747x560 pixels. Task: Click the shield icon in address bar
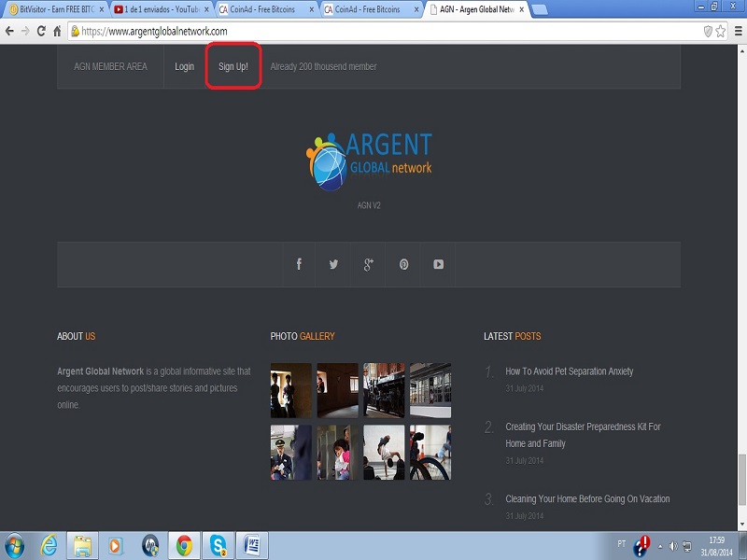pos(708,32)
